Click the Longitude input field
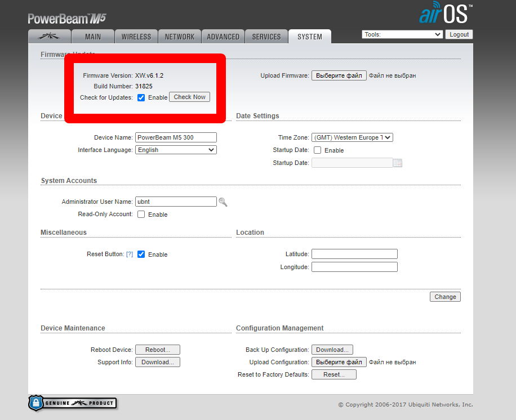 (x=354, y=267)
